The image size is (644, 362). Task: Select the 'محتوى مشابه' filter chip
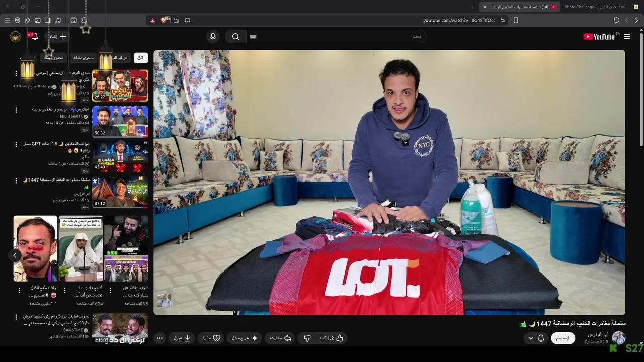coord(84,58)
